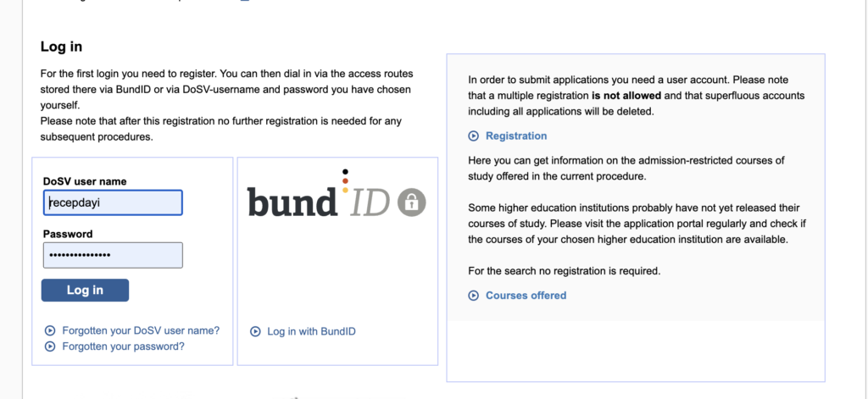Focus the Password input field
Screen dimensions: 868x399
point(113,255)
